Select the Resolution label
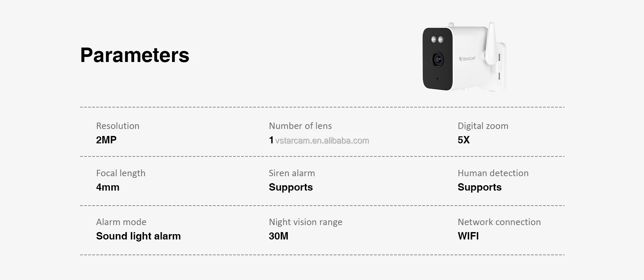 (117, 126)
